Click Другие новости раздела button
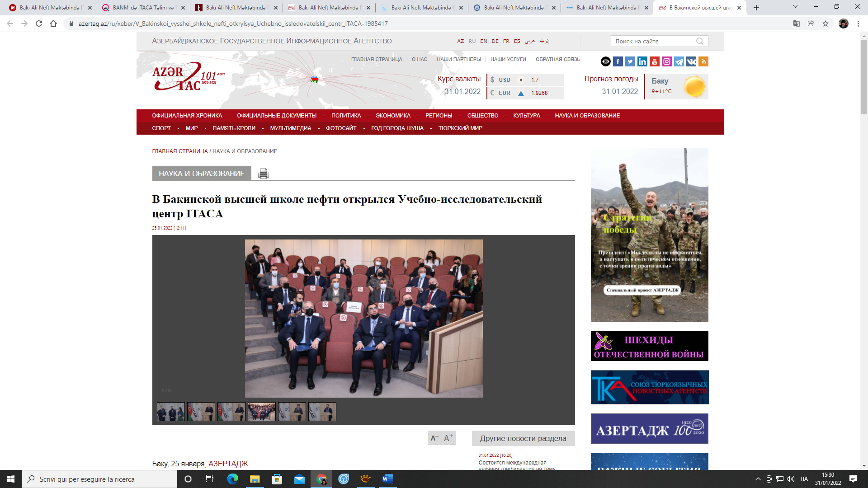This screenshot has height=488, width=868. (523, 438)
